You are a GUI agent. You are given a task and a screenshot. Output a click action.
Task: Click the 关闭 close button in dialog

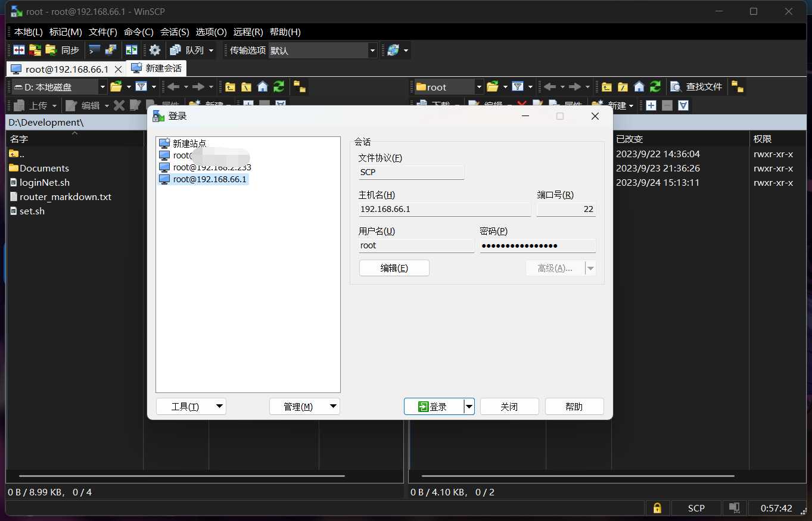click(509, 407)
